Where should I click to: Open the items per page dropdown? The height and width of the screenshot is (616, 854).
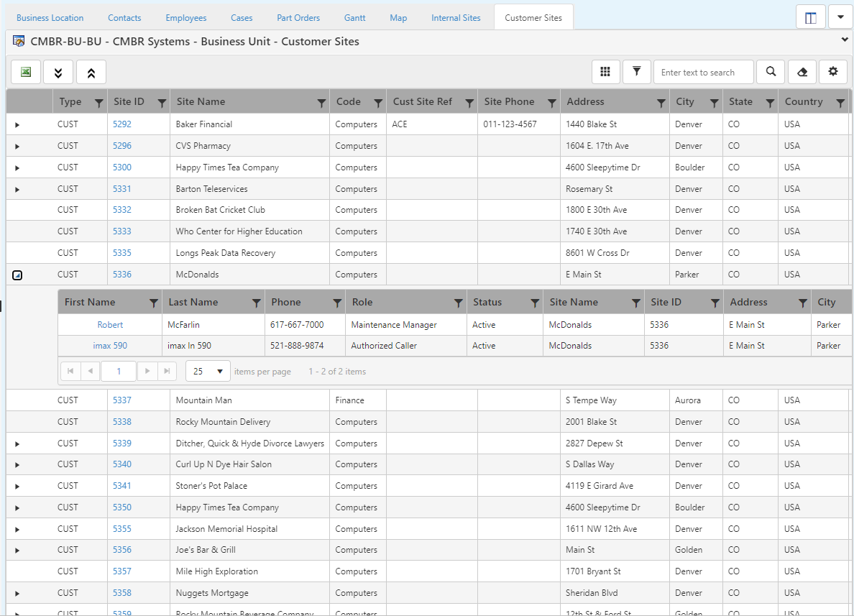pos(208,372)
